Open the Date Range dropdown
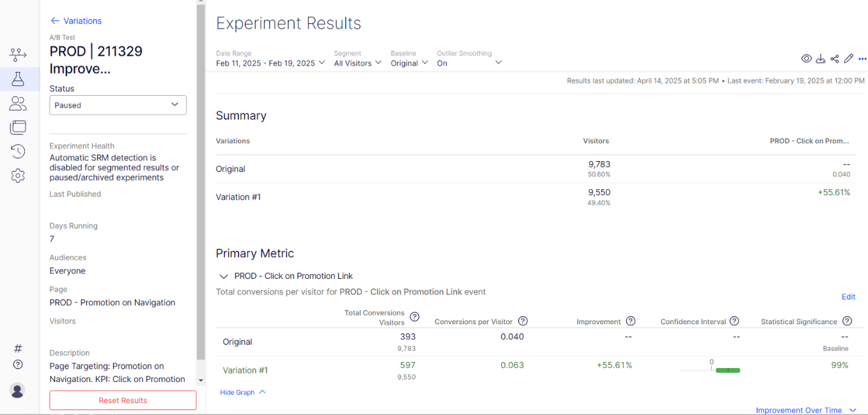868x415 pixels. click(x=271, y=63)
